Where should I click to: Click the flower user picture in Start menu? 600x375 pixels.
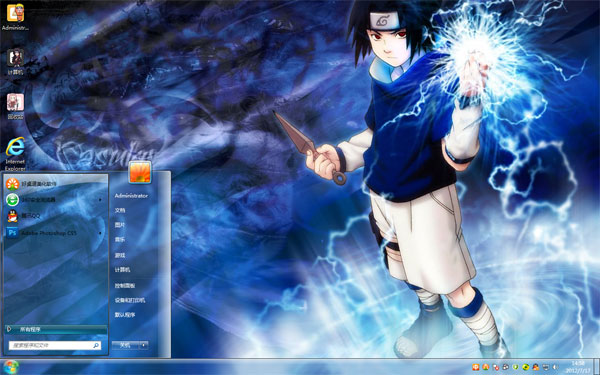(140, 172)
